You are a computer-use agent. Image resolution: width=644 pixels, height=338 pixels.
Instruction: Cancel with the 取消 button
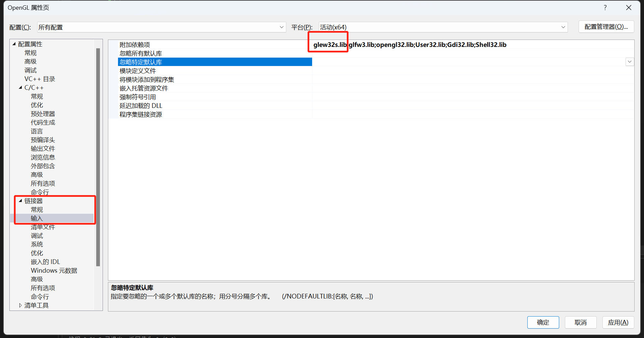pos(581,322)
